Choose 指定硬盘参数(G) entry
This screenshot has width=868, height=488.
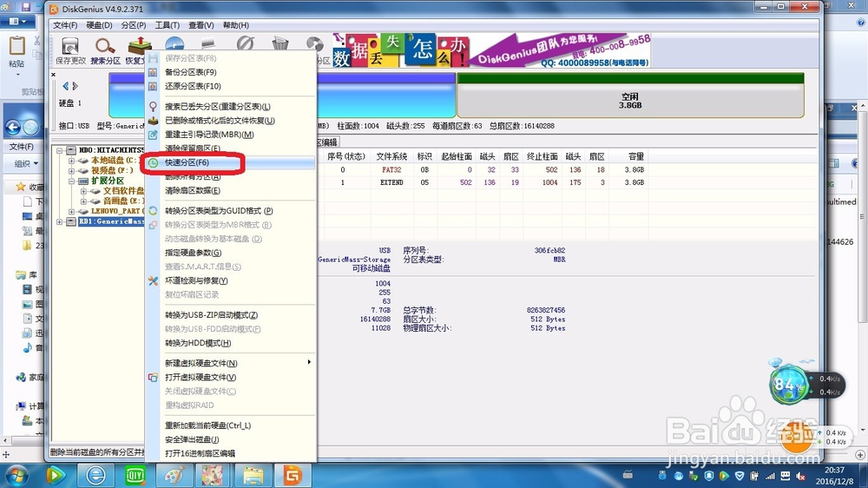point(231,253)
